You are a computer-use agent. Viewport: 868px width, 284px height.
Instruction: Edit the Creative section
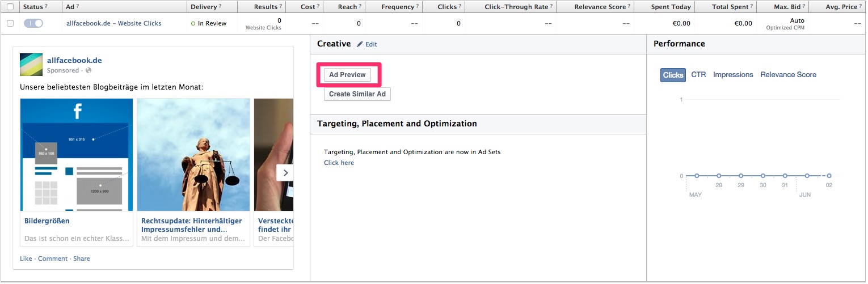click(x=371, y=44)
